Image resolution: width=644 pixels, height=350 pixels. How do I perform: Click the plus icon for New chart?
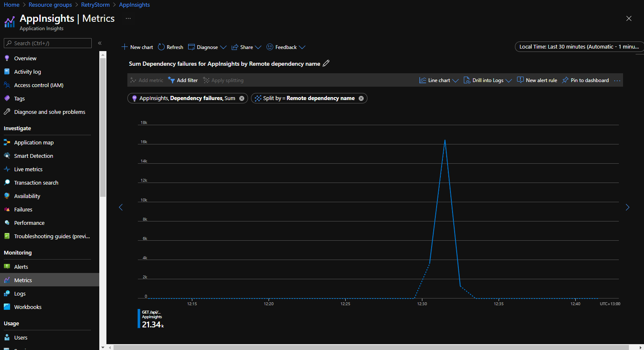tap(124, 47)
